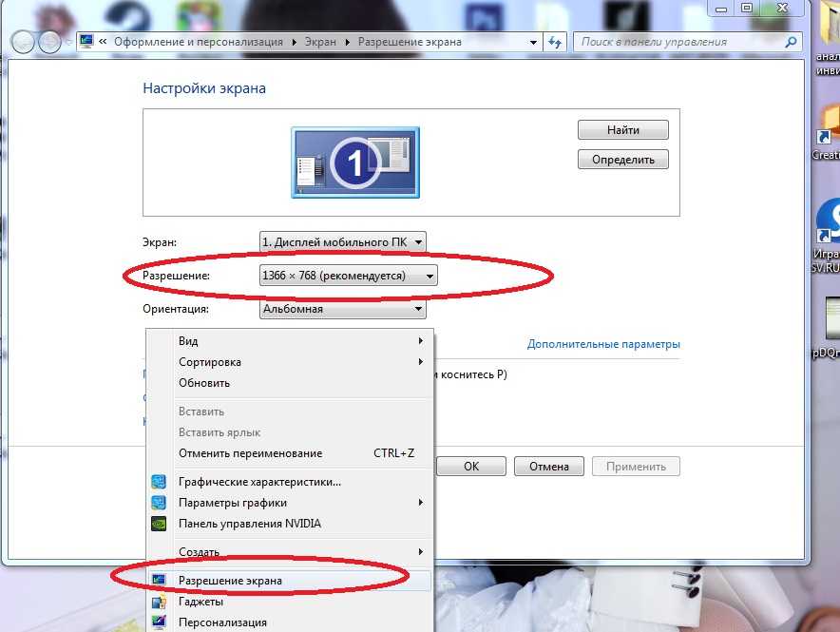Screen dimensions: 840x632
Task: Click the refresh arrows beside address bar
Action: (555, 42)
